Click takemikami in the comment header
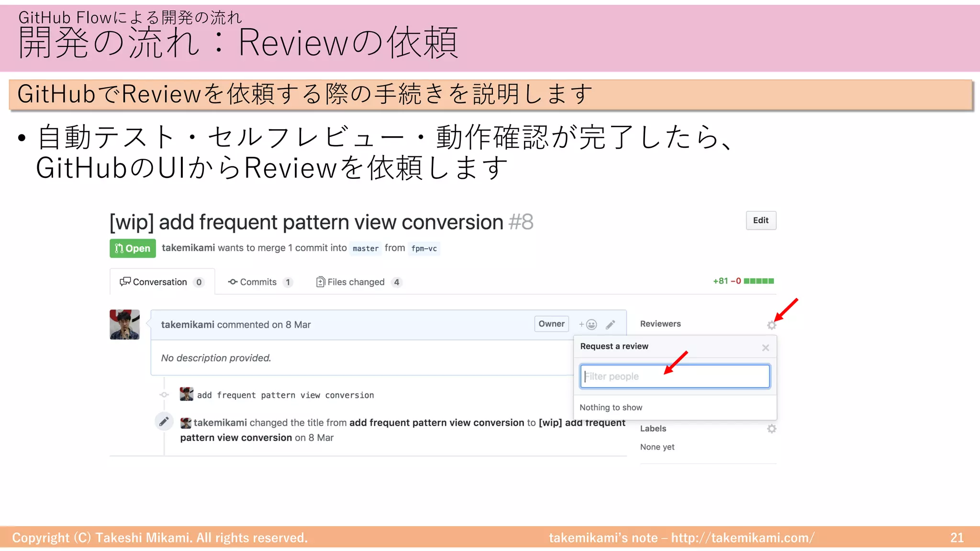The height and width of the screenshot is (551, 980). click(188, 324)
